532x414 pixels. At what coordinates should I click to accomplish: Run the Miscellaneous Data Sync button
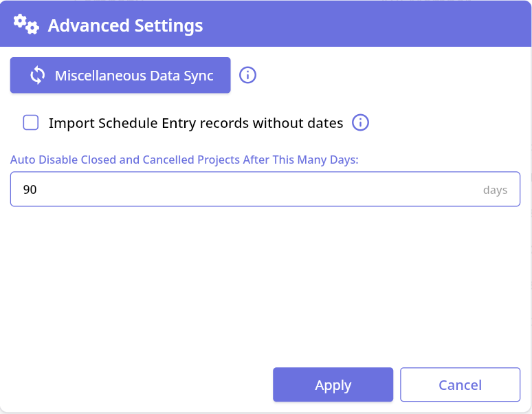click(x=120, y=75)
